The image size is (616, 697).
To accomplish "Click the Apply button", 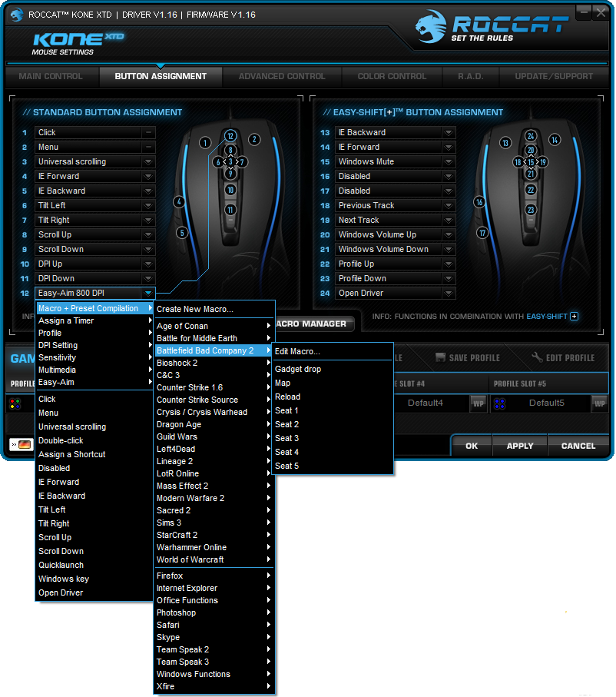I will (520, 446).
